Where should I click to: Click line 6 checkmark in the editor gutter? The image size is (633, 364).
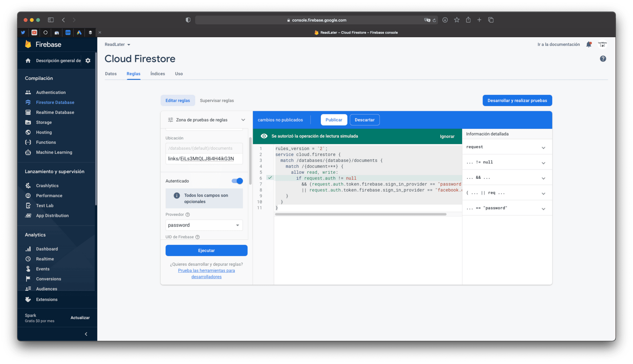point(270,178)
